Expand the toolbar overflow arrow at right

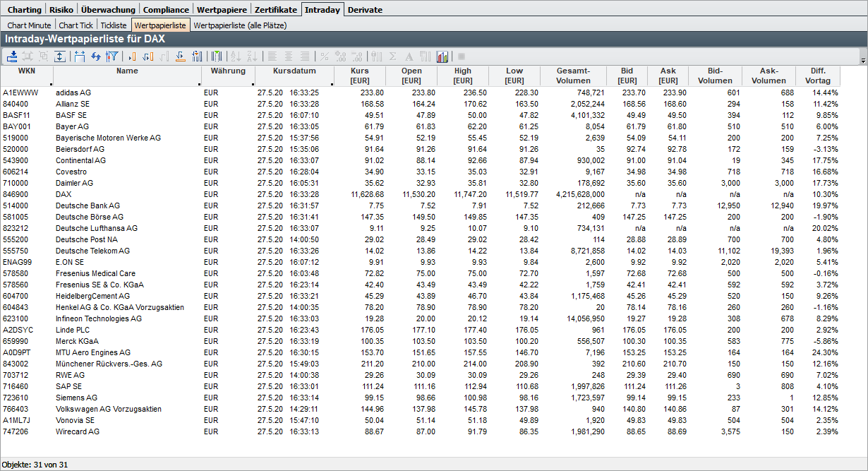tap(863, 61)
